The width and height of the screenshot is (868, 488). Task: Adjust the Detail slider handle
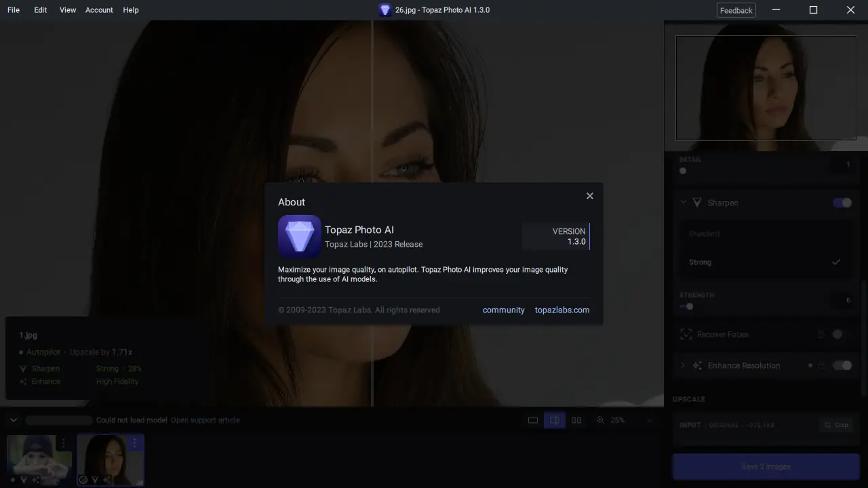click(x=683, y=171)
